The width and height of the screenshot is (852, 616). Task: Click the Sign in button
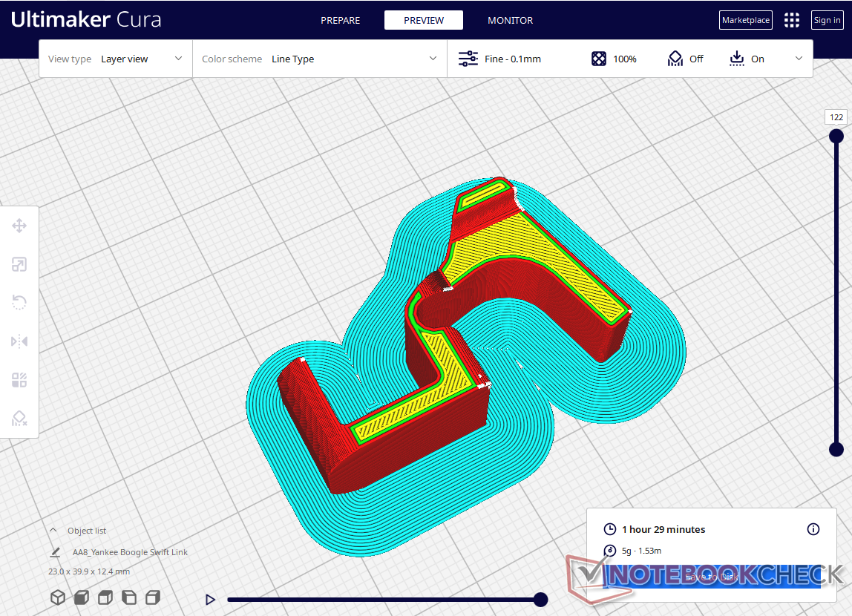tap(827, 20)
